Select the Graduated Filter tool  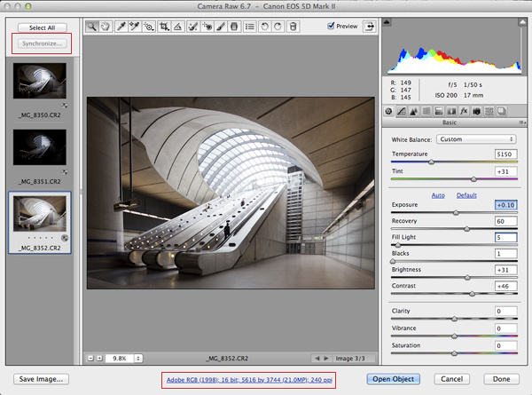click(234, 27)
